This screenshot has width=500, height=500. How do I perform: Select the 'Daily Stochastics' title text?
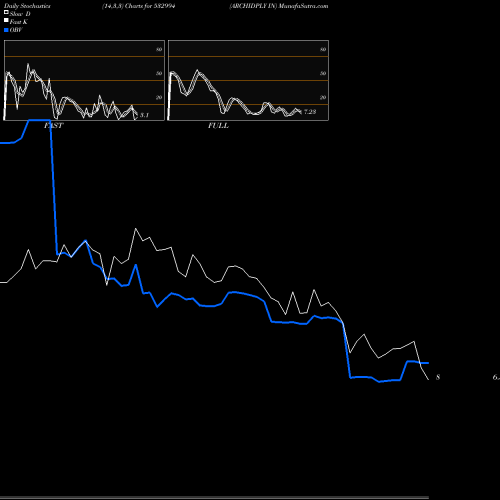pyautogui.click(x=27, y=6)
